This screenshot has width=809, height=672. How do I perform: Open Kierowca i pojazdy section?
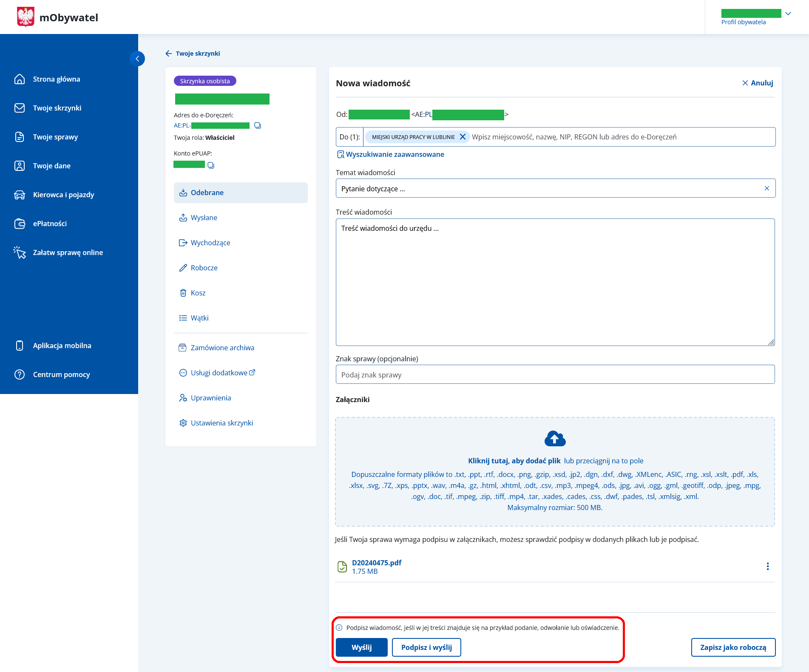(x=63, y=195)
